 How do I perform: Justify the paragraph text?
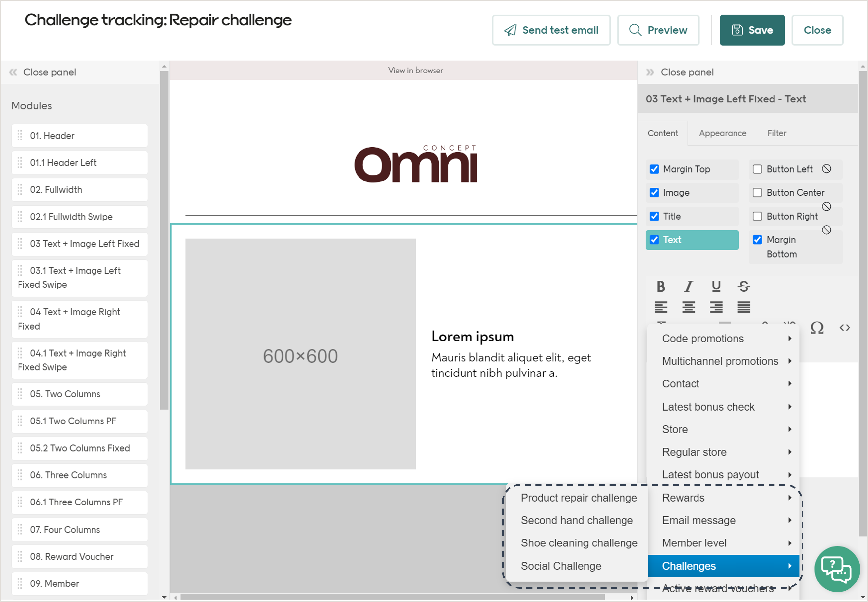pos(743,307)
